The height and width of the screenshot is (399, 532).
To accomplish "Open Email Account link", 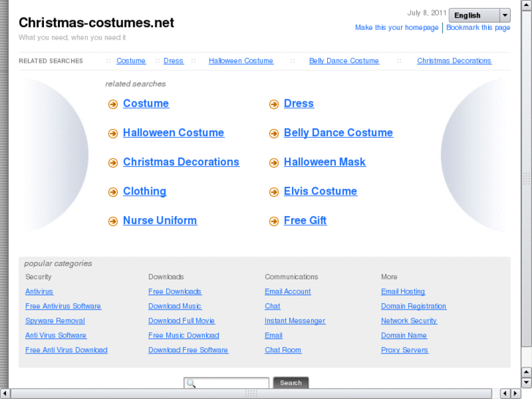I will pyautogui.click(x=288, y=291).
